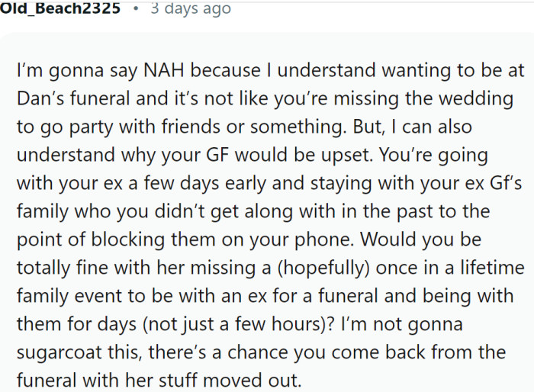534x392 pixels.
Task: Click the "3 days ago" timestamp
Action: [x=191, y=10]
